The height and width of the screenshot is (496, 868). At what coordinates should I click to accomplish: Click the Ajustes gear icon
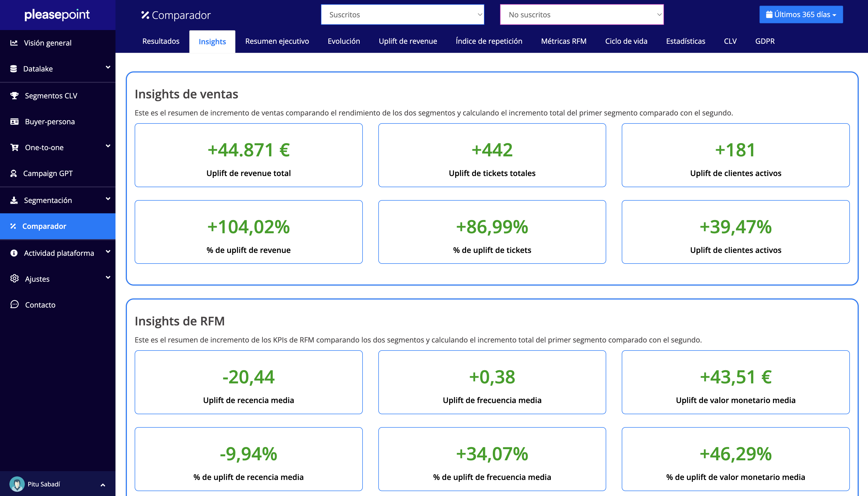pyautogui.click(x=14, y=279)
